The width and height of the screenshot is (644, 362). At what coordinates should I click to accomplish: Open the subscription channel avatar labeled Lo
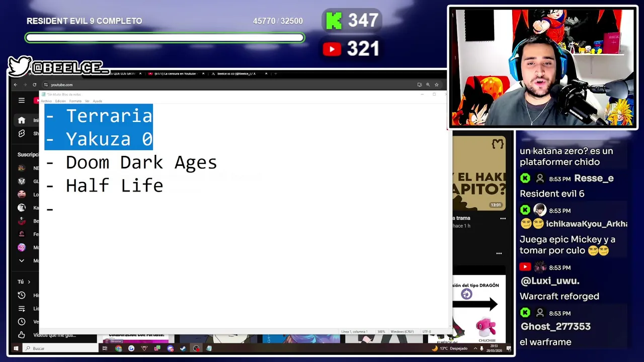click(x=22, y=194)
